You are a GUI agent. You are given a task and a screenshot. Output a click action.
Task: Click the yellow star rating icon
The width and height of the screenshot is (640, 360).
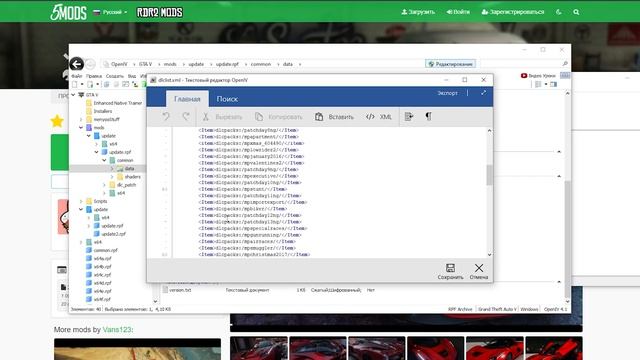(x=57, y=121)
